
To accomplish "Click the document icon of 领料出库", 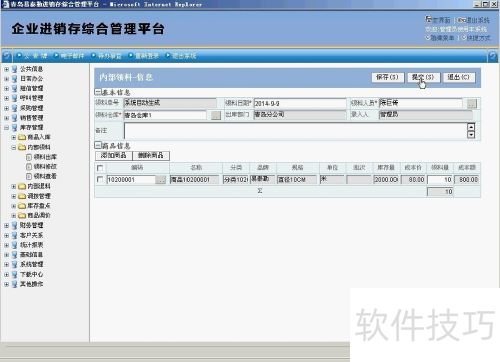I will (x=29, y=157).
